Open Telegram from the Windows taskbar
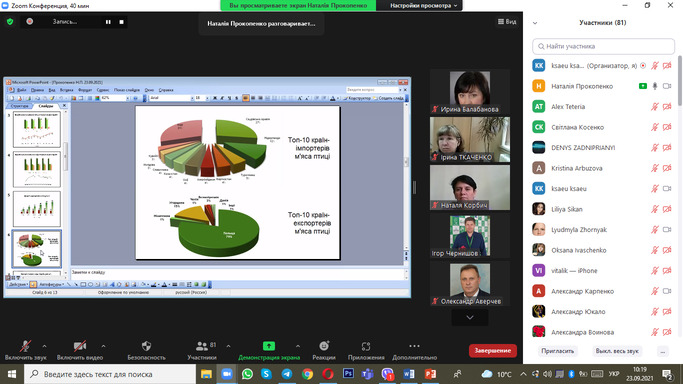 click(x=287, y=374)
